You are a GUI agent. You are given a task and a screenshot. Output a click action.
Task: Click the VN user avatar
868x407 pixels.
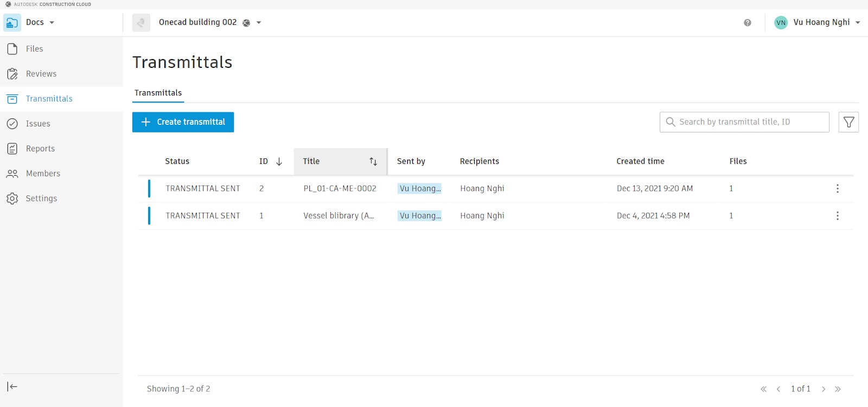[x=781, y=22]
